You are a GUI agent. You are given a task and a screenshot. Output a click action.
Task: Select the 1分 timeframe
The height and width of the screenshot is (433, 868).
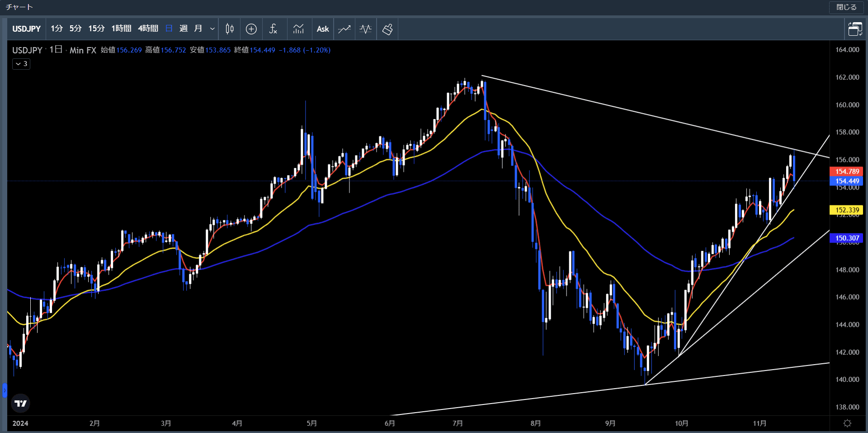click(x=57, y=29)
